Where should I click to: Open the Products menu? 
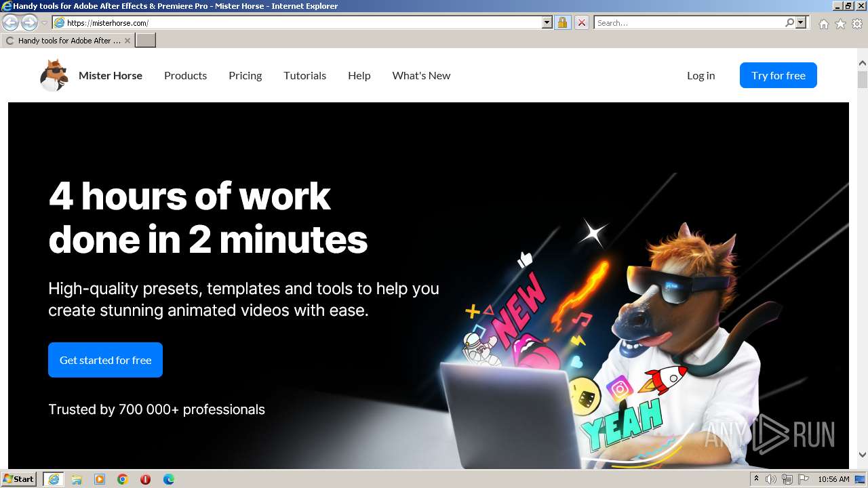pos(185,75)
